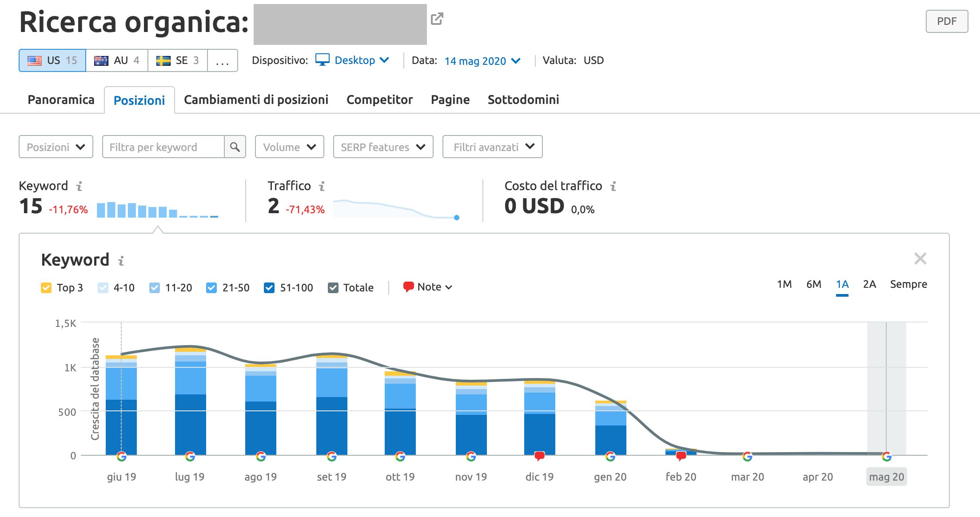
Task: Click the Keyword count 15 value
Action: (x=31, y=206)
